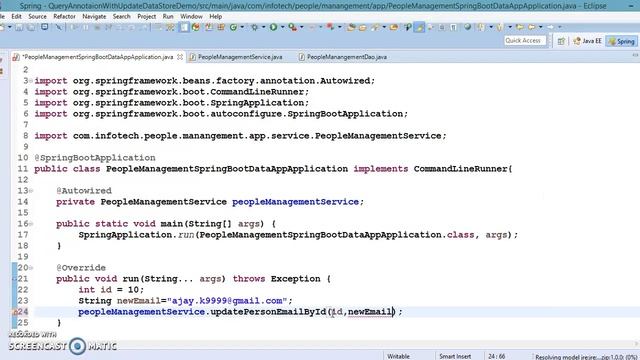Click the Writable status bar entry
The width and height of the screenshot is (640, 360).
coord(398,356)
